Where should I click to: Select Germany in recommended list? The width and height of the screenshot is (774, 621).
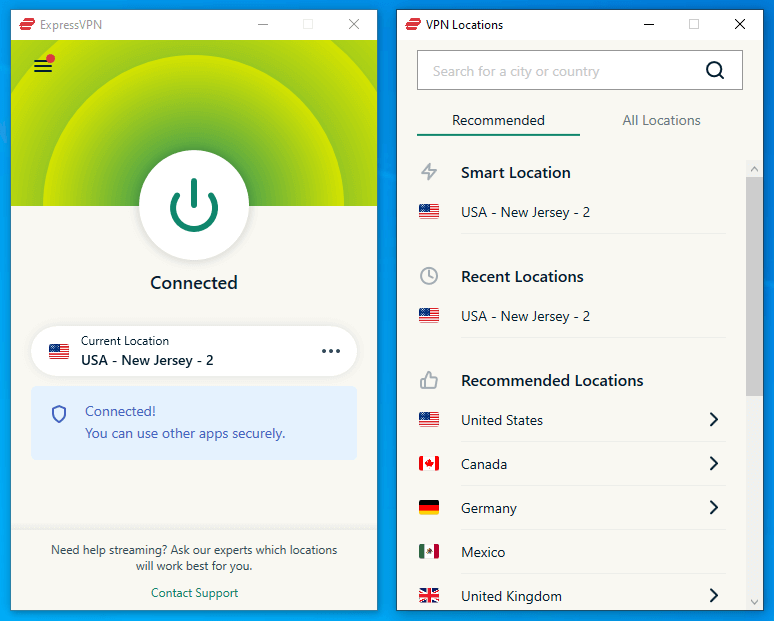pyautogui.click(x=571, y=508)
